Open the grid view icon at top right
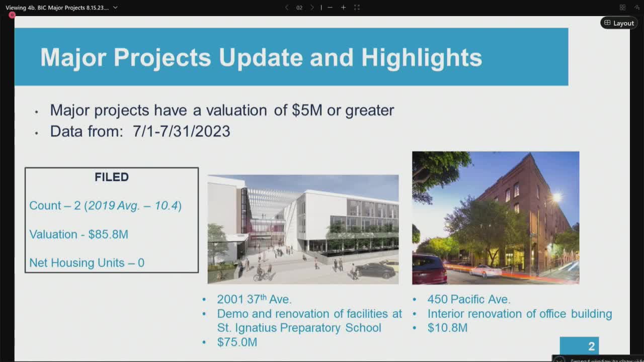 (x=623, y=7)
